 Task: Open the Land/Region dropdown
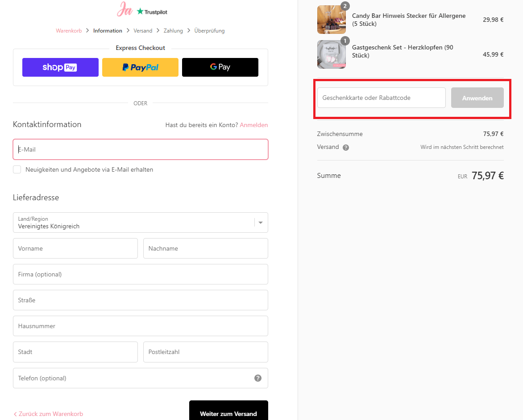141,222
